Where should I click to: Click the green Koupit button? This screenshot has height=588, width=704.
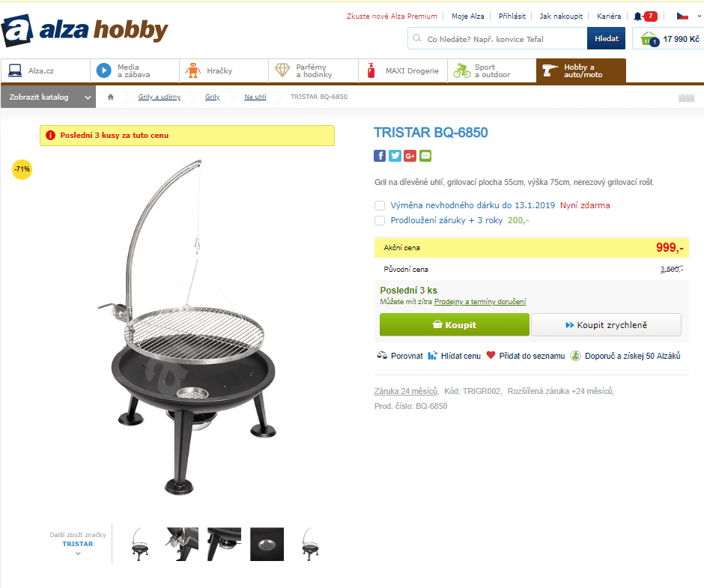tap(455, 325)
